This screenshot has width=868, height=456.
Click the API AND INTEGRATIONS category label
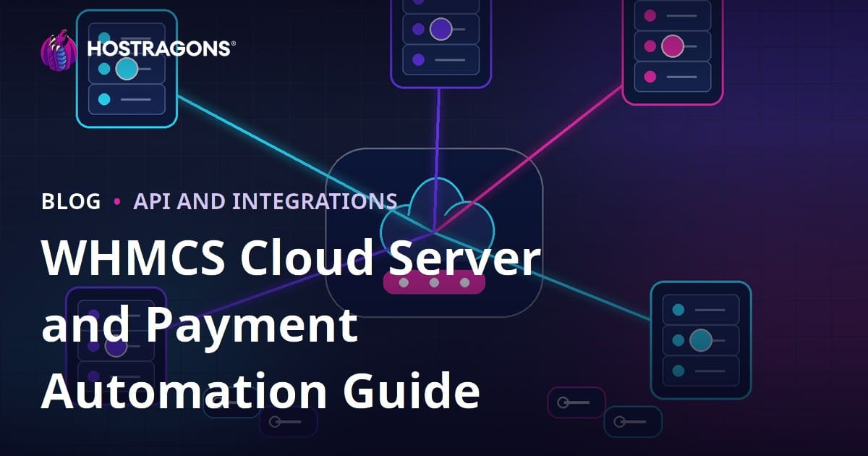tap(265, 202)
